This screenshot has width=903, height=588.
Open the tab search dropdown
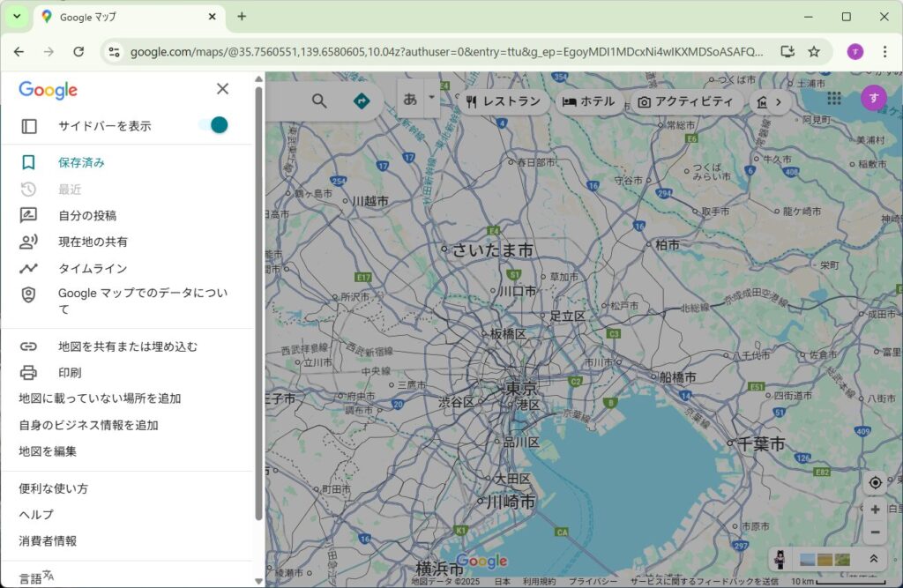17,17
